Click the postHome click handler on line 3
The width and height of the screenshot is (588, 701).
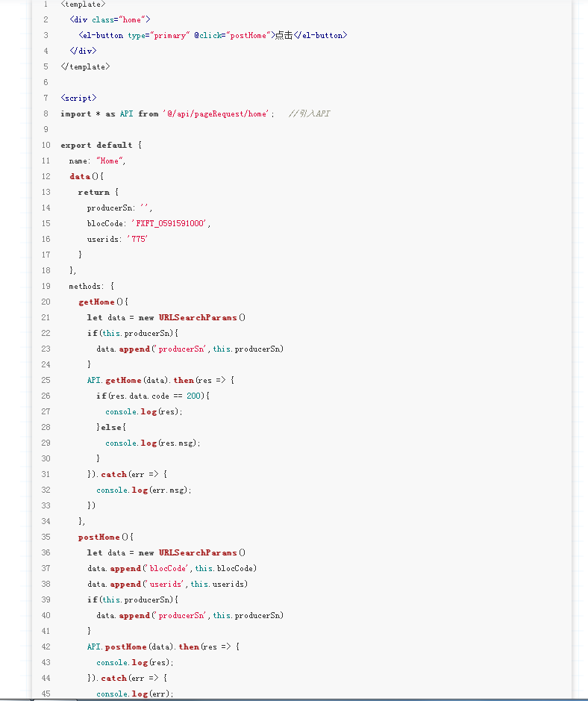point(246,35)
